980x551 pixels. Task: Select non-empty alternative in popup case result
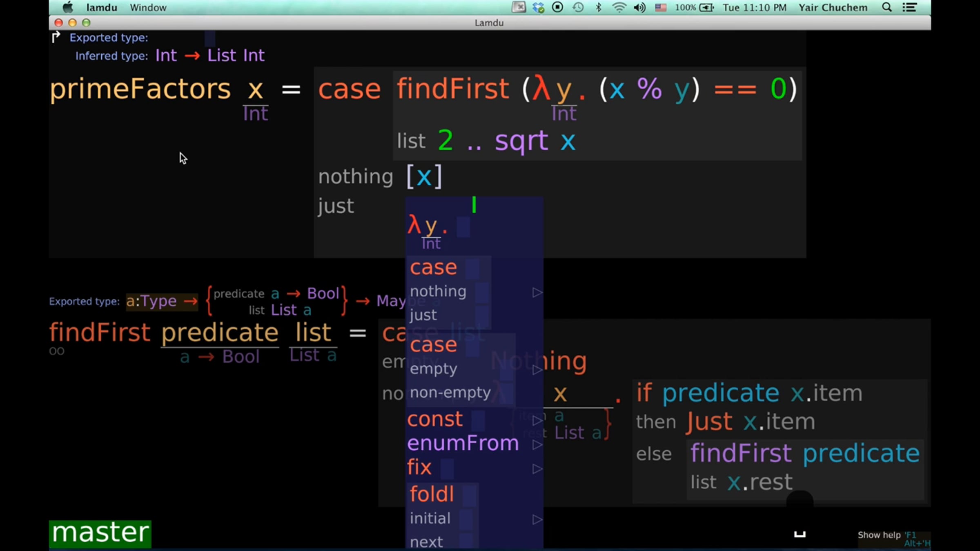(x=450, y=393)
